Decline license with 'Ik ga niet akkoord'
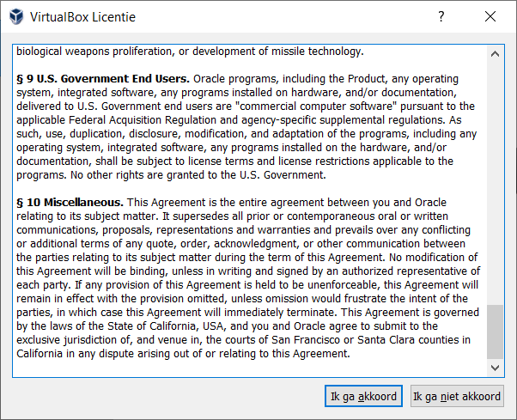 coord(456,396)
